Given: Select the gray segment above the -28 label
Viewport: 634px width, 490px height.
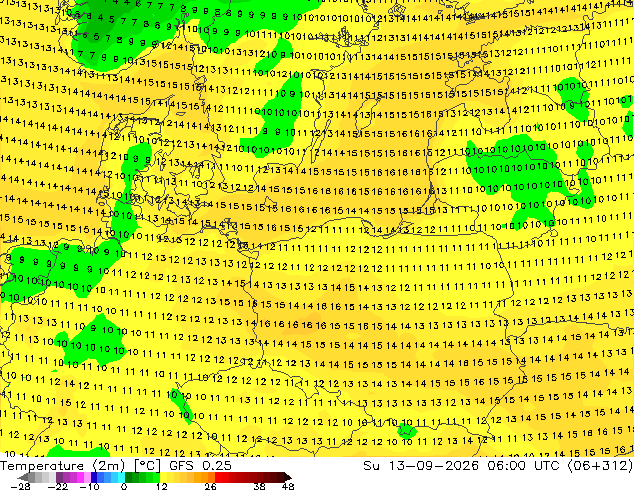Looking at the screenshot, I should (32, 477).
